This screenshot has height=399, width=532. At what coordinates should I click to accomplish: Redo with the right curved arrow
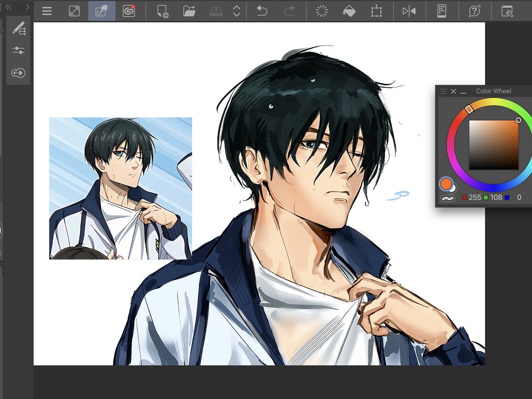click(x=289, y=11)
